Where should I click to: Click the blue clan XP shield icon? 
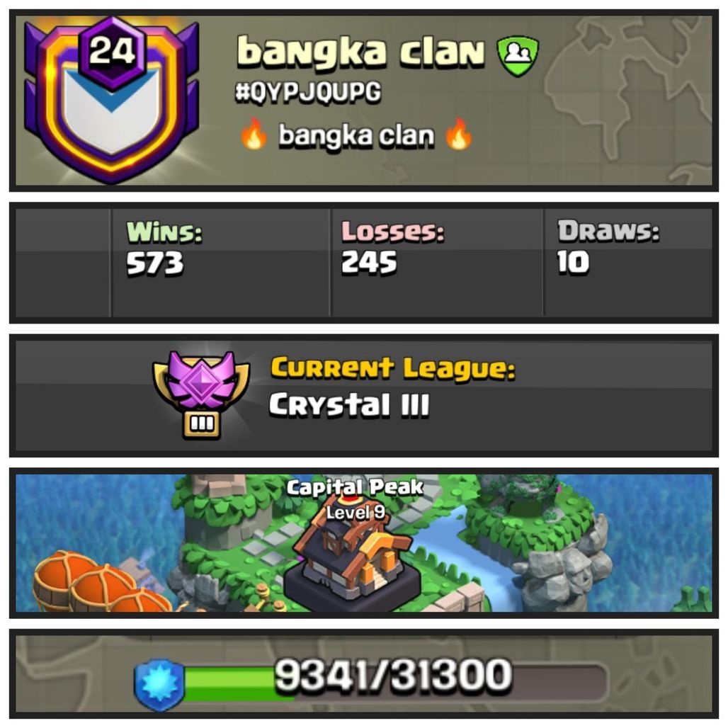(x=159, y=684)
